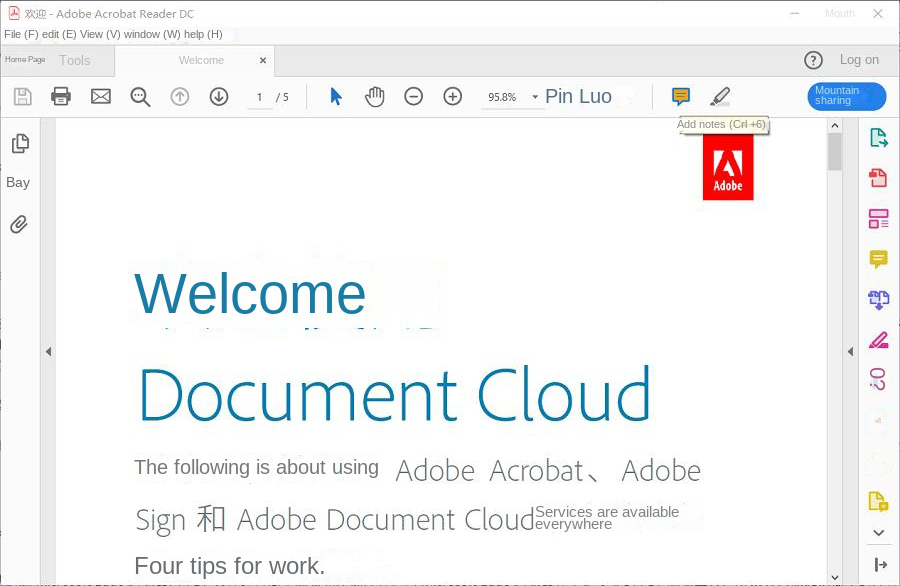Click the zoom in plus button
The height and width of the screenshot is (586, 900).
[x=453, y=97]
